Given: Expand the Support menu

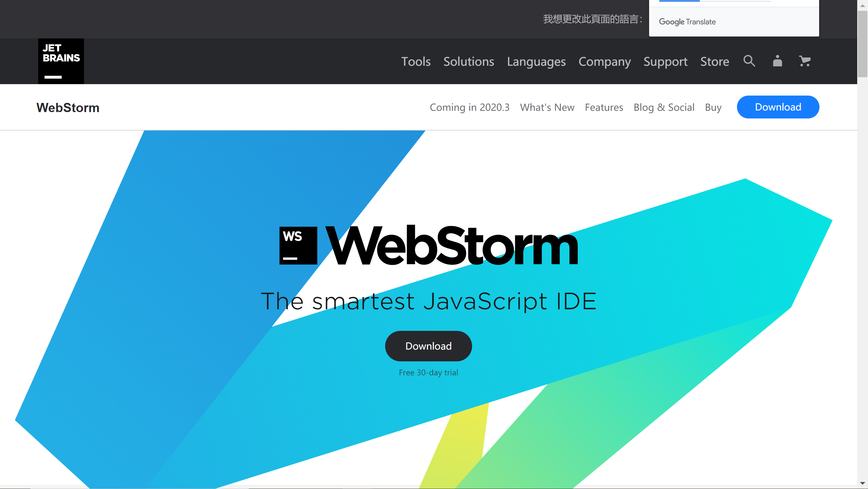Looking at the screenshot, I should point(665,61).
